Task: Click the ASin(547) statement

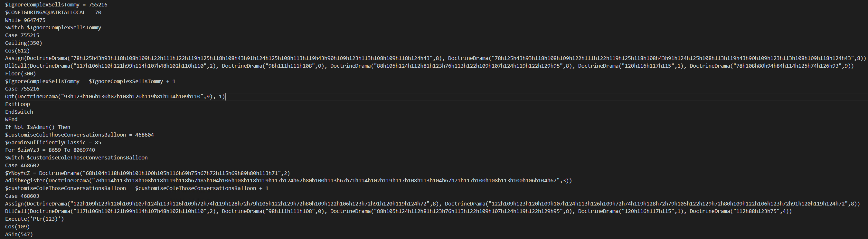Action: [19, 234]
